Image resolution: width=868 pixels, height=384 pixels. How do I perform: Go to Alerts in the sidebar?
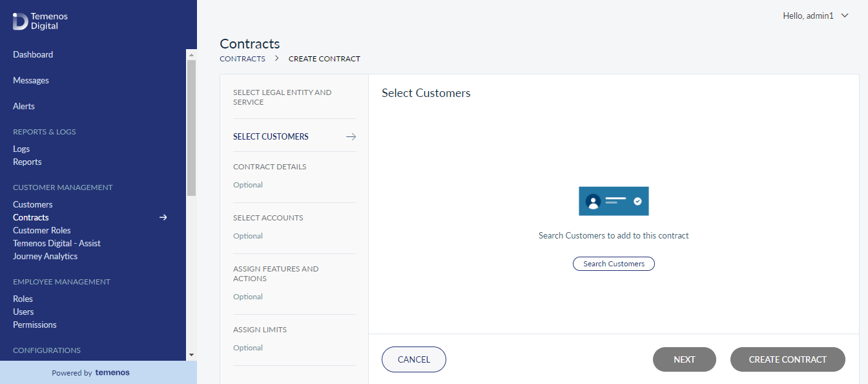tap(24, 107)
